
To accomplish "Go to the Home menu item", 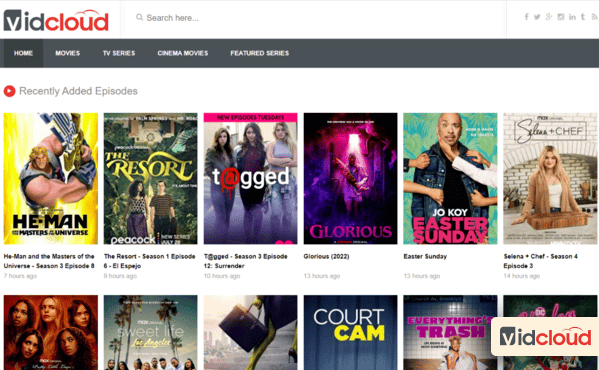I will point(23,53).
